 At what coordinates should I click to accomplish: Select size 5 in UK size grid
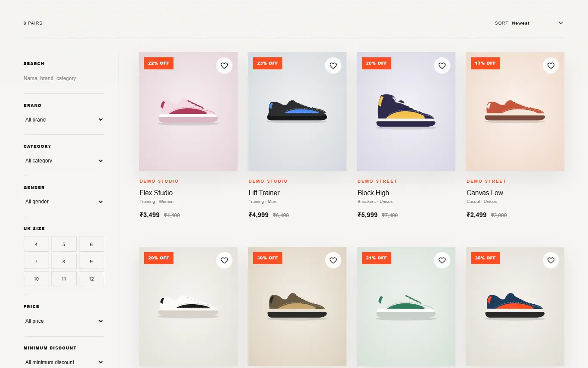[x=64, y=244]
